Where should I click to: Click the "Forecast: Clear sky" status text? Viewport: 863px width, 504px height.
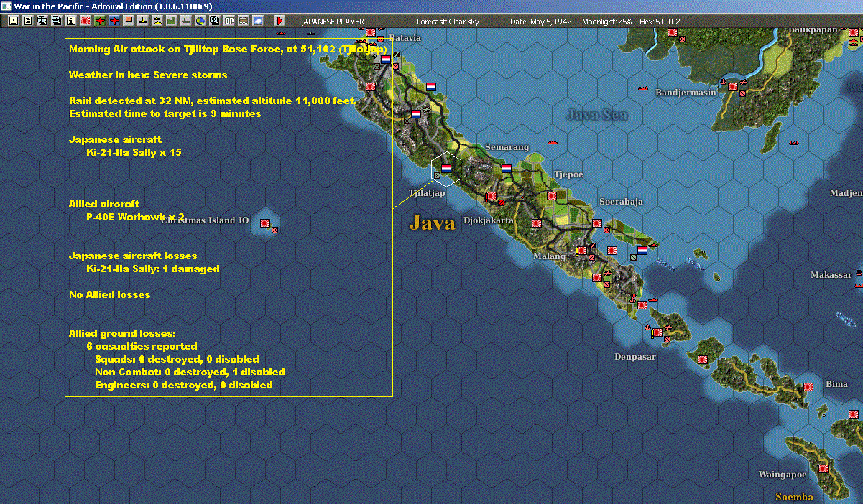coord(448,22)
